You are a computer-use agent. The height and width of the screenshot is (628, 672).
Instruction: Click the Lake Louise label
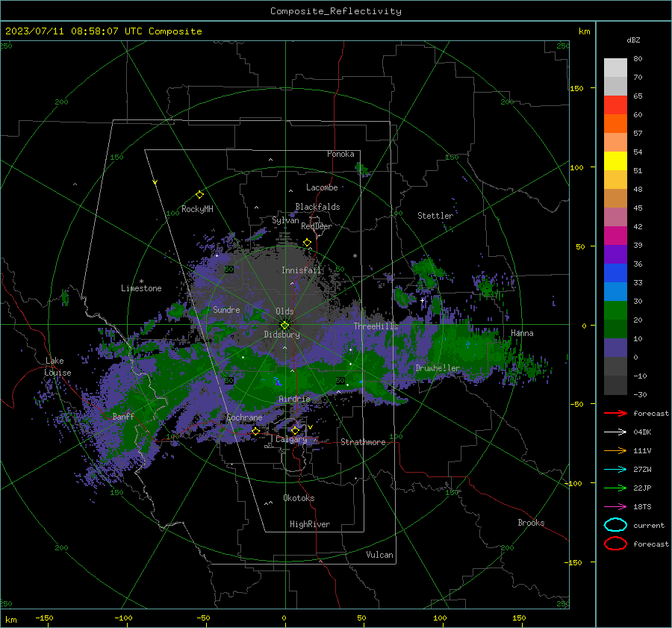[57, 367]
